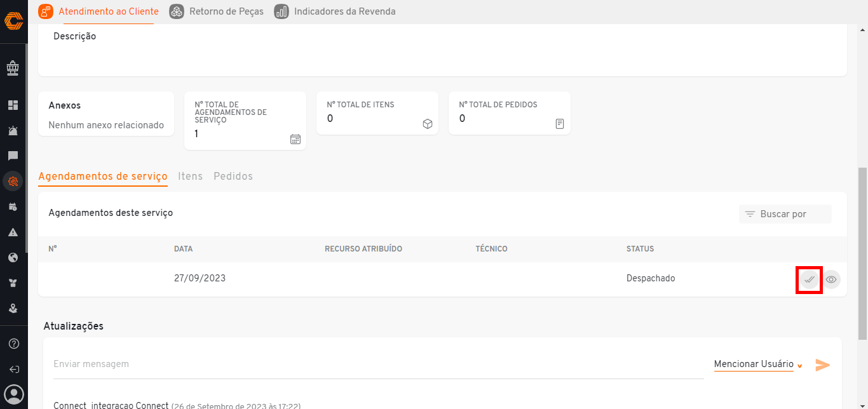Viewport: 868px width, 409px height.
Task: Click the box icon in total de itens card
Action: 428,124
